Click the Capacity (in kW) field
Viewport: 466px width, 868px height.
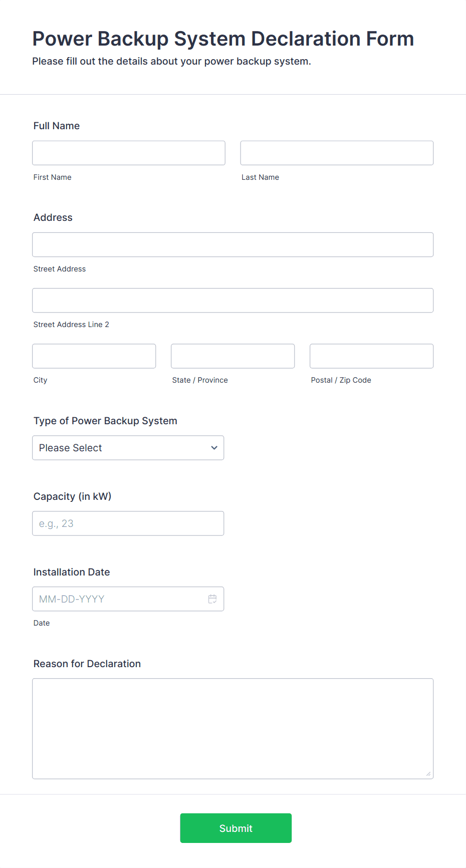tap(128, 523)
